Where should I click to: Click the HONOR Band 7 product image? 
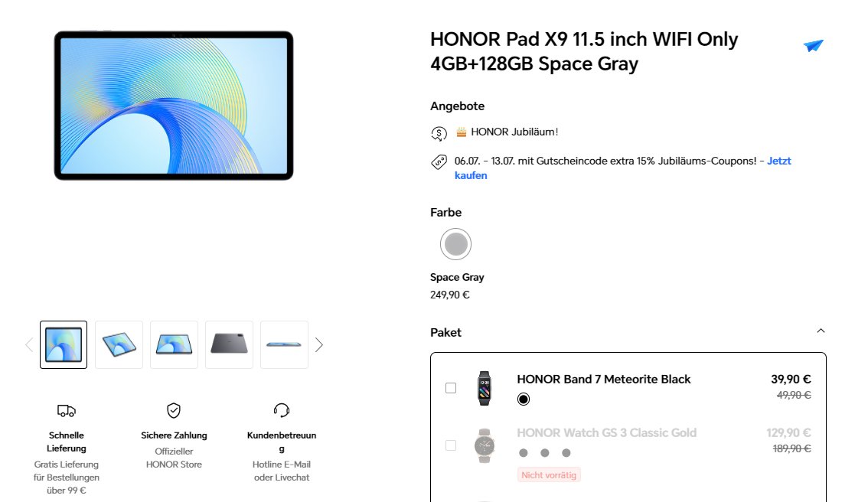485,388
